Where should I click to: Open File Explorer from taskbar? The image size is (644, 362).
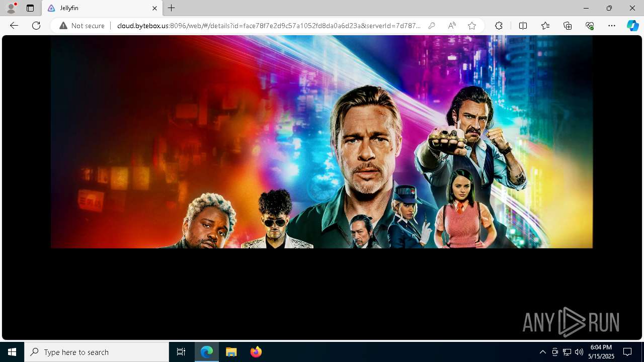click(x=231, y=352)
